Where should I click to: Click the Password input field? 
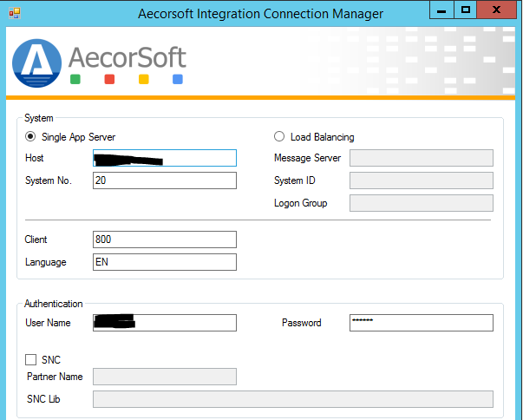pyautogui.click(x=422, y=323)
